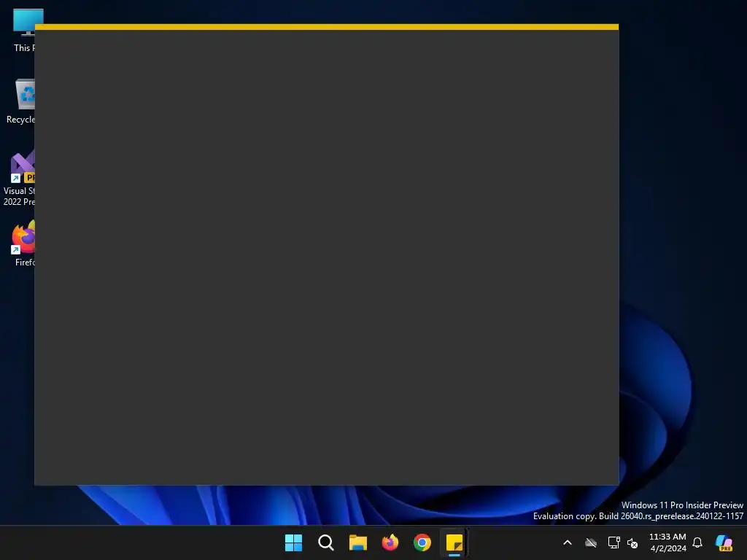Open Google Chrome from the taskbar
This screenshot has height=560, width=747.
422,542
